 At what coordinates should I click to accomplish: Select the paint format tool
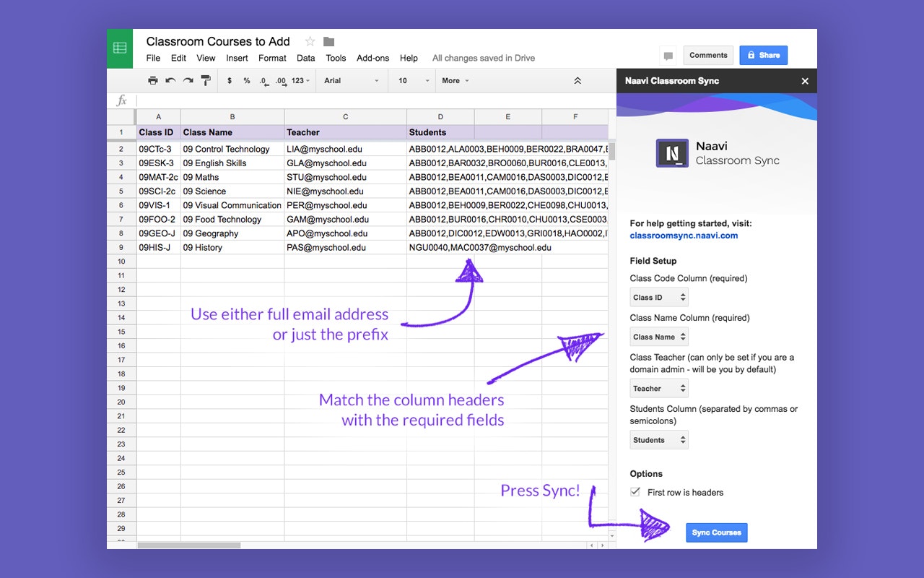click(x=206, y=81)
